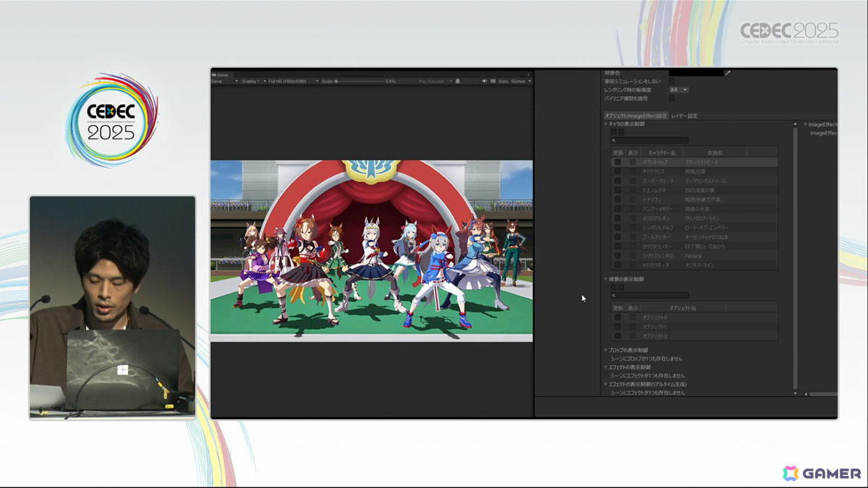Click the スターライトビート costume cell
868x488 pixels.
click(702, 163)
